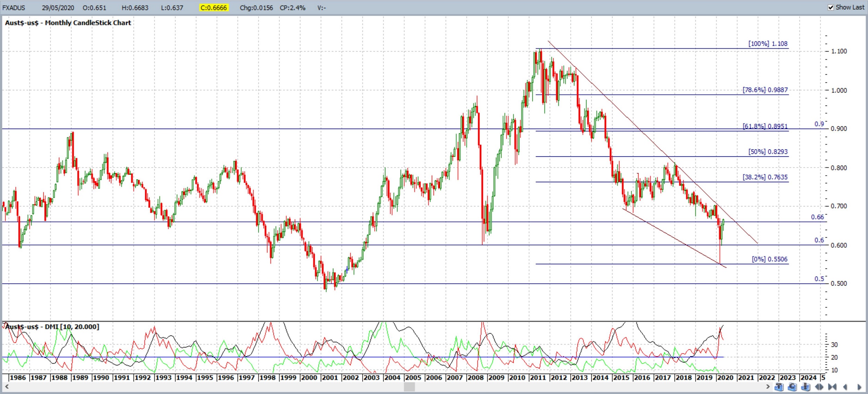
Task: Click the 1.000 price axis value
Action: click(x=839, y=90)
